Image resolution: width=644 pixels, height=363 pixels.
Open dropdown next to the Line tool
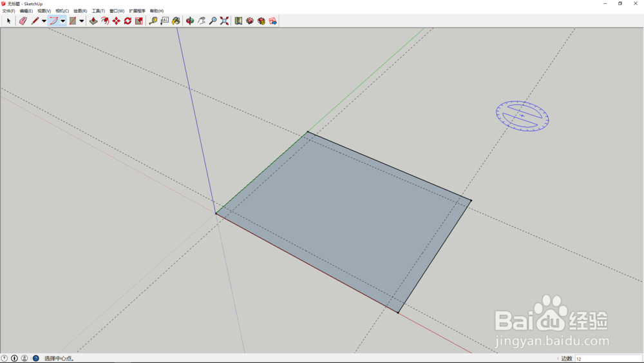pos(44,21)
